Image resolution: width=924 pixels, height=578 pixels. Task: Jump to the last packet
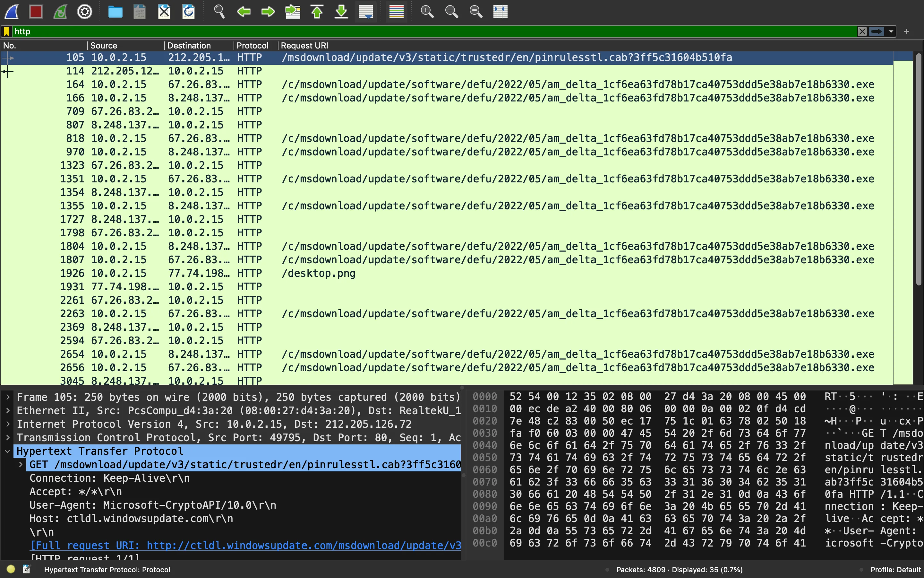[341, 12]
